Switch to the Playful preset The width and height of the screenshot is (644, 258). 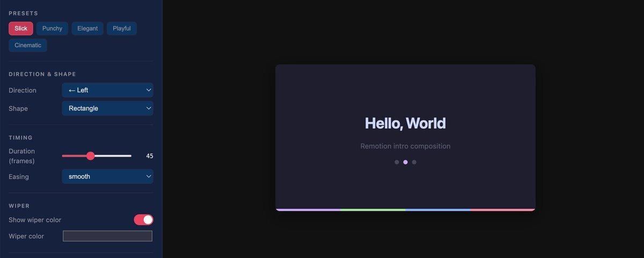tap(121, 28)
